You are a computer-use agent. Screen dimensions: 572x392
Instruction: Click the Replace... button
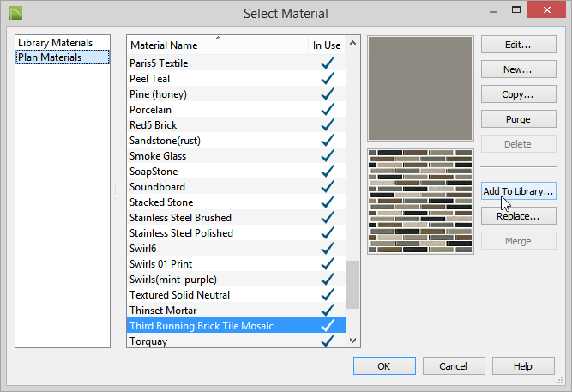tap(518, 216)
